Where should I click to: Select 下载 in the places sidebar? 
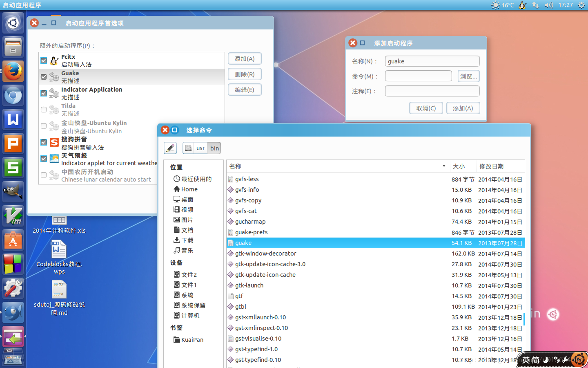coord(183,240)
